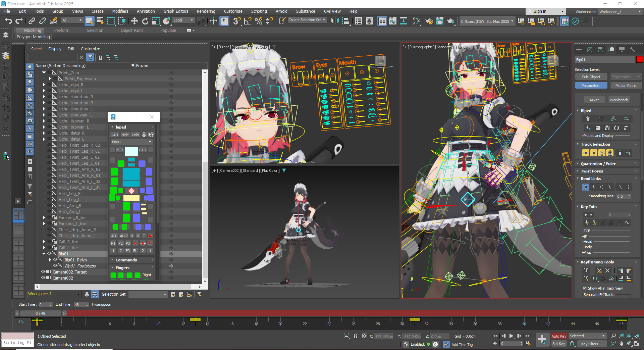644x350 pixels.
Task: Expand the luchu_xigai_R tree node
Action: click(44, 85)
